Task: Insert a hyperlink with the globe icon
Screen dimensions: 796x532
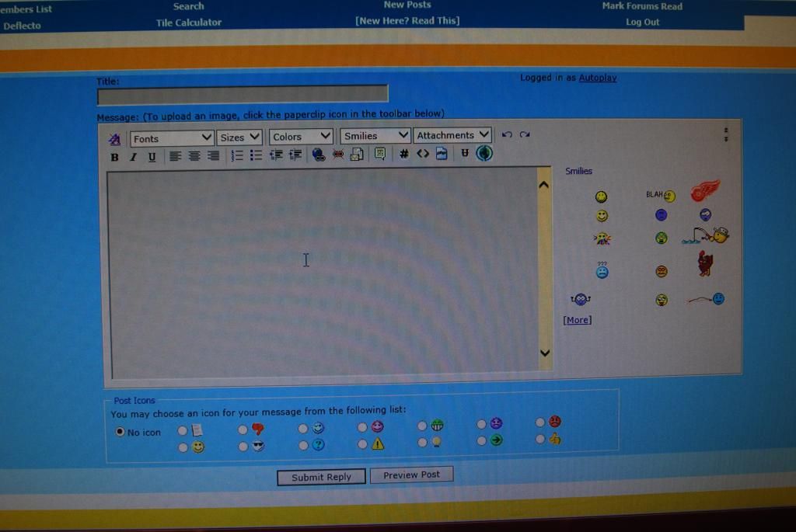Action: 318,155
